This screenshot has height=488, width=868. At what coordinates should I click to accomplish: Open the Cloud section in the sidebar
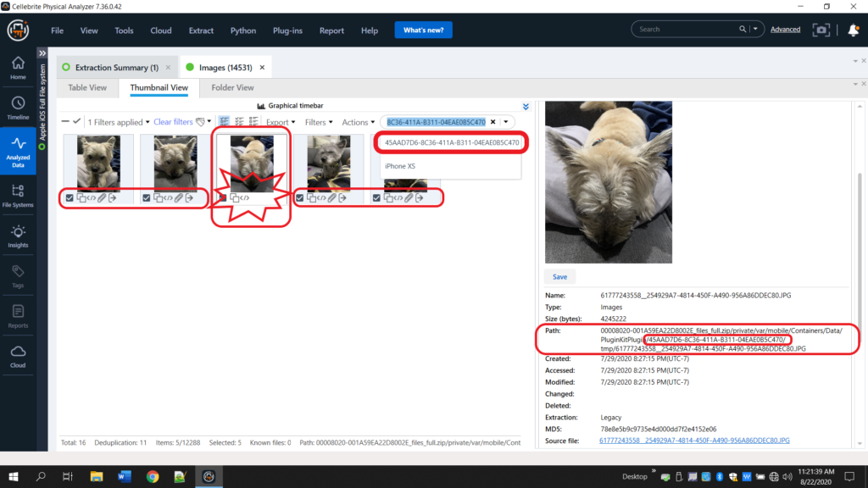[x=18, y=357]
